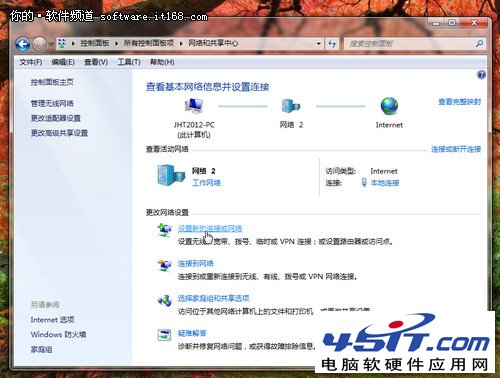
Task: Click the greyed Forward arrow button
Action: (x=39, y=44)
